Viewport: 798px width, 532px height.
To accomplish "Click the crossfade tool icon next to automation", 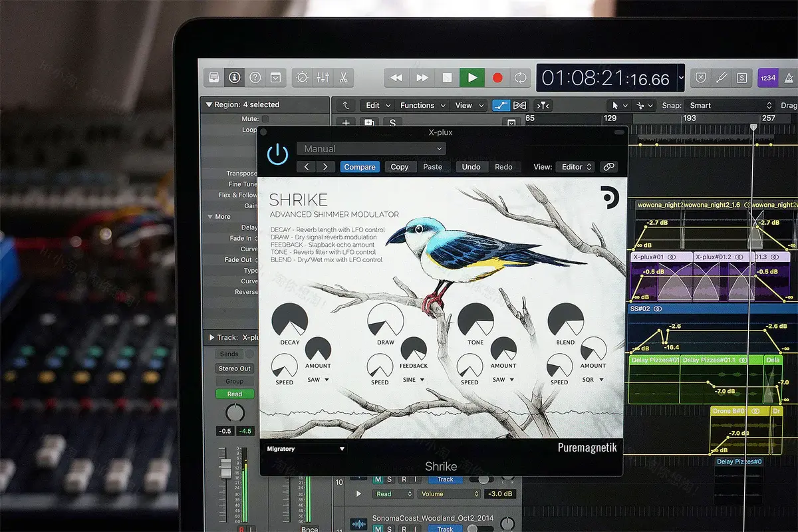I will (x=519, y=104).
